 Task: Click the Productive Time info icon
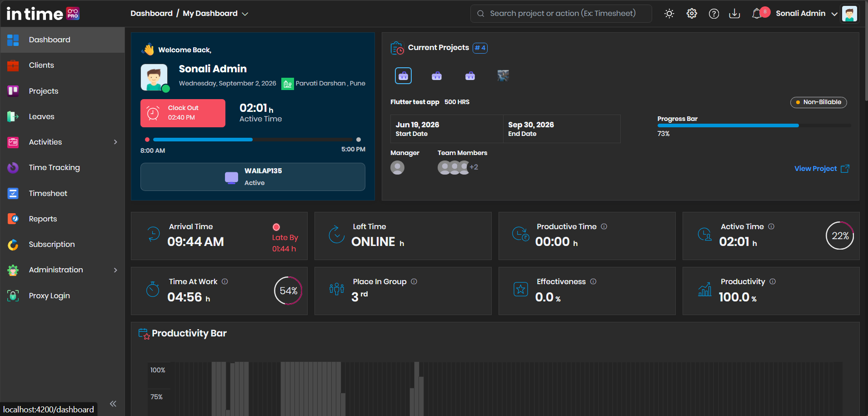click(x=604, y=226)
